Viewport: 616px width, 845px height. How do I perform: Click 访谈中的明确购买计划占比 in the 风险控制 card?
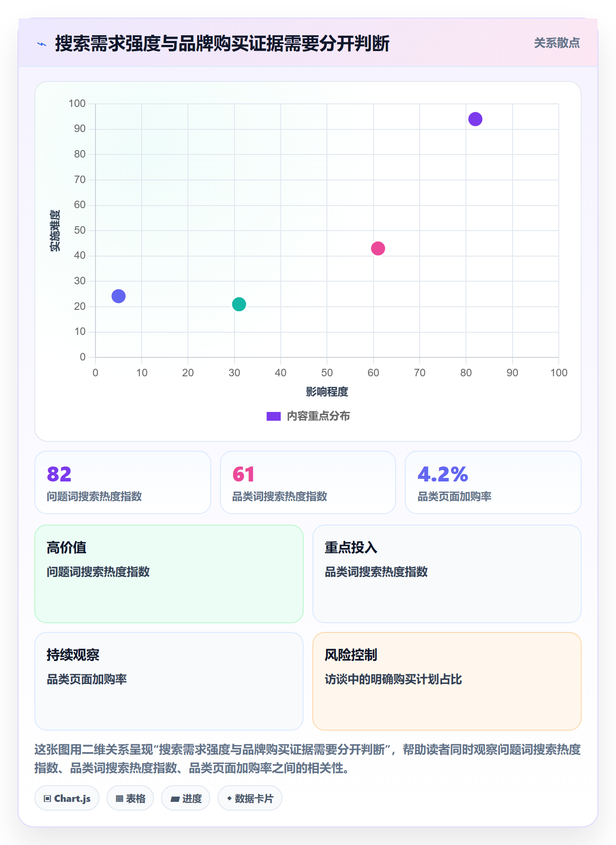click(x=393, y=679)
